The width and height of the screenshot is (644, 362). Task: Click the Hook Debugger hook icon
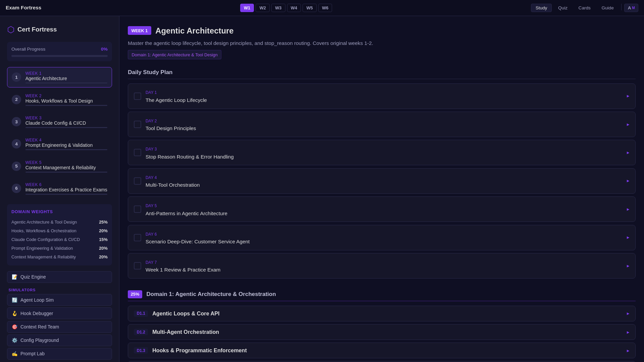point(14,314)
